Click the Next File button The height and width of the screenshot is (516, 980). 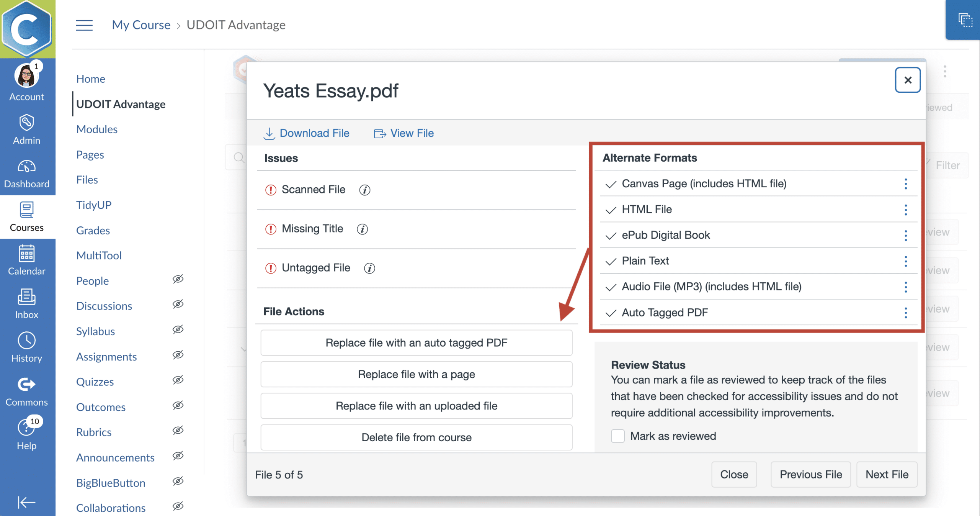[887, 474]
